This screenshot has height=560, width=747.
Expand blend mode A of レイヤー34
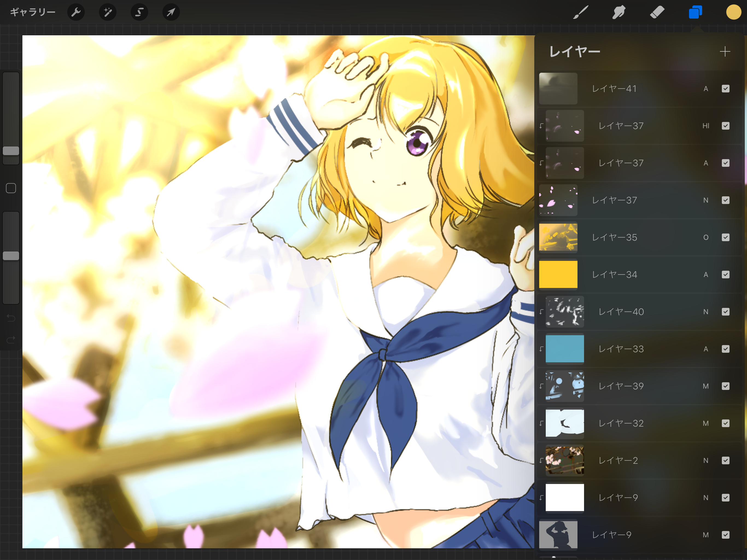coord(705,275)
